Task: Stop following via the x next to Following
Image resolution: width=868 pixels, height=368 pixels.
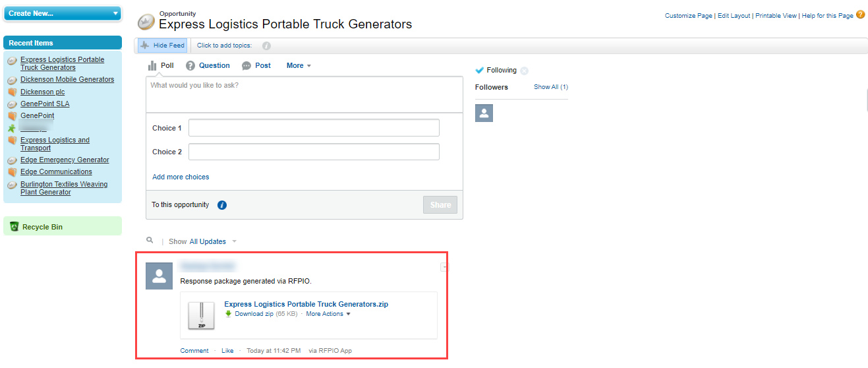Action: 524,71
